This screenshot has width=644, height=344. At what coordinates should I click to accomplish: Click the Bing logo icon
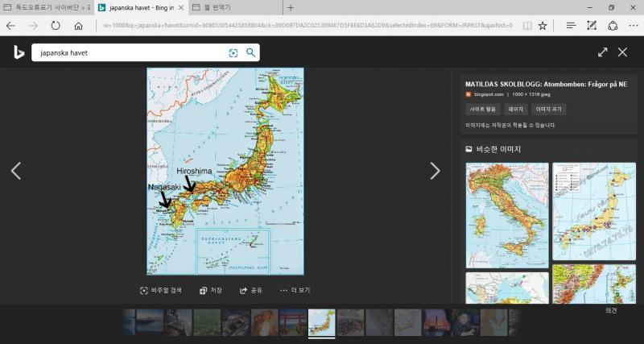(x=19, y=52)
